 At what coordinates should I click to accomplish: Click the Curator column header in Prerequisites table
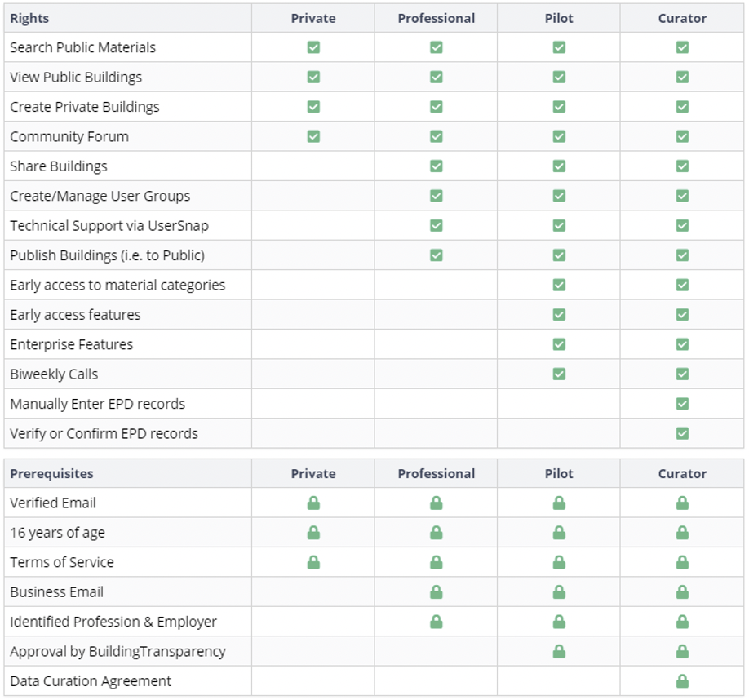(x=682, y=474)
